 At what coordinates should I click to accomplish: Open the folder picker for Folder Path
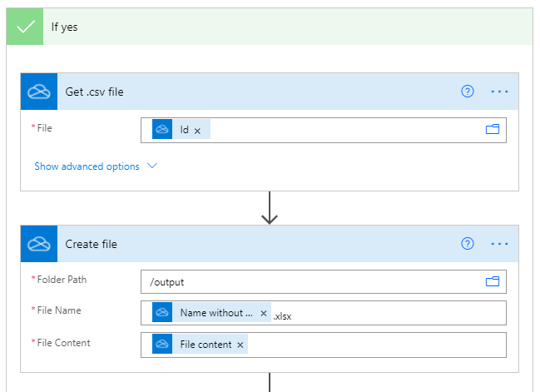point(492,282)
